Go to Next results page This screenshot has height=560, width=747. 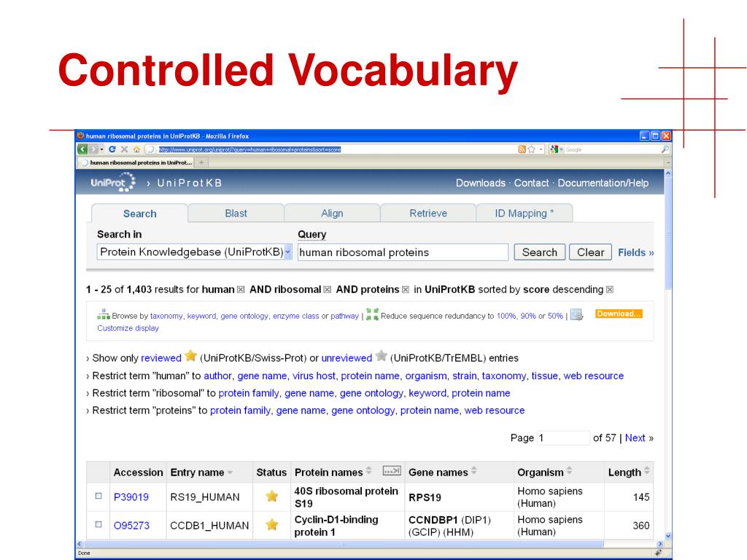tap(635, 437)
